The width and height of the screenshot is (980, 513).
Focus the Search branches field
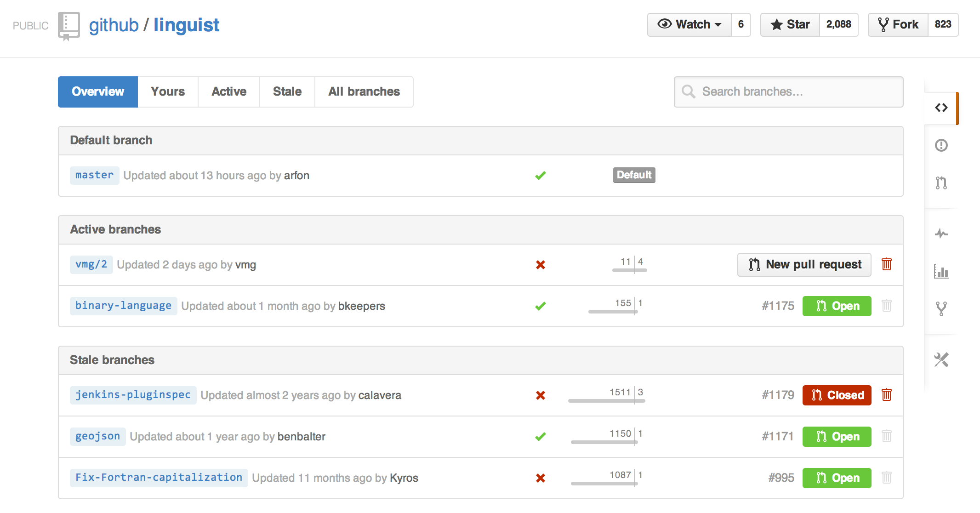coord(789,92)
